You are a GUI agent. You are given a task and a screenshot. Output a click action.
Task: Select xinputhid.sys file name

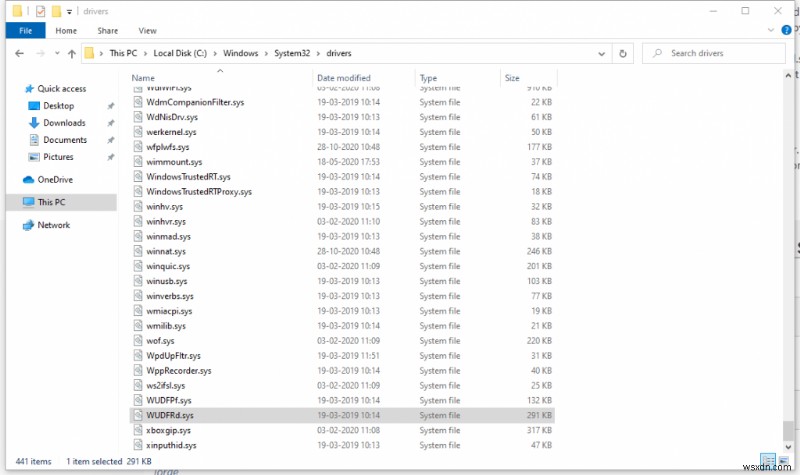point(171,445)
